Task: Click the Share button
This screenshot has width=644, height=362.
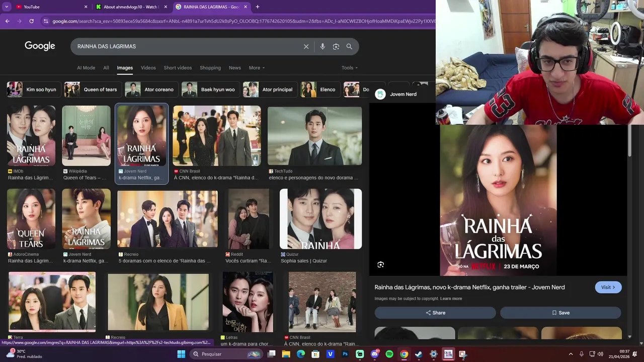Action: click(435, 313)
